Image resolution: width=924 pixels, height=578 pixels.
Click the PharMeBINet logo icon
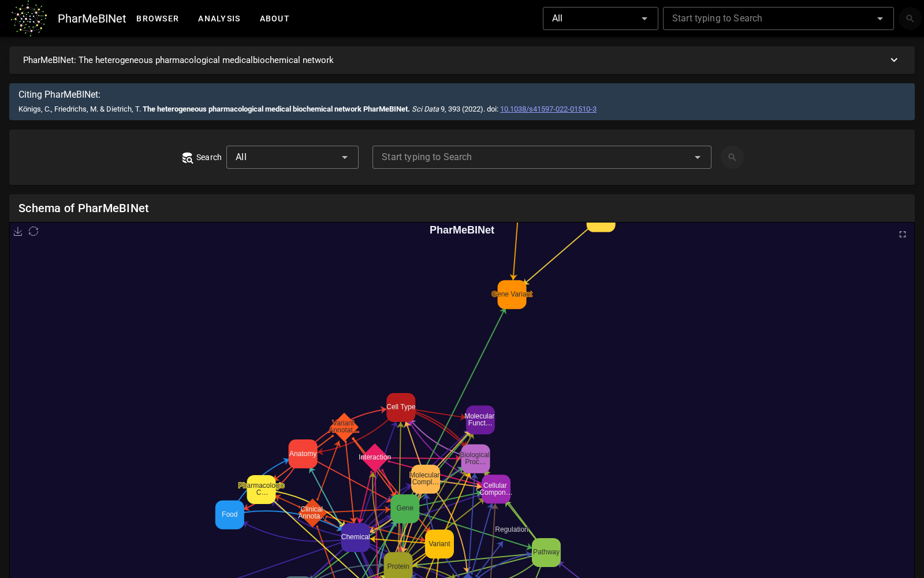29,18
